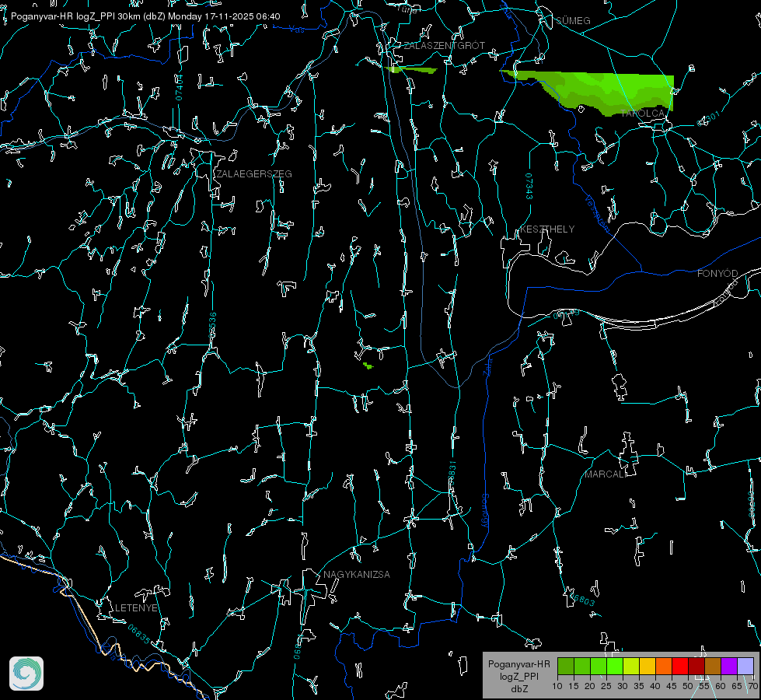Select the 65-70 dBZ lavender swatch

click(745, 666)
